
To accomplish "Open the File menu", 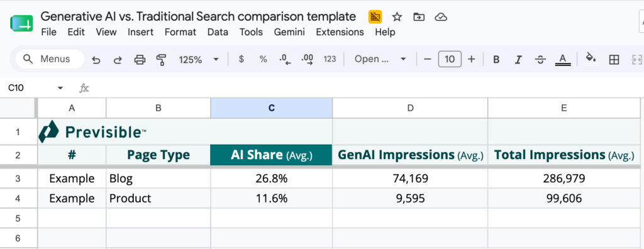I will [49, 32].
